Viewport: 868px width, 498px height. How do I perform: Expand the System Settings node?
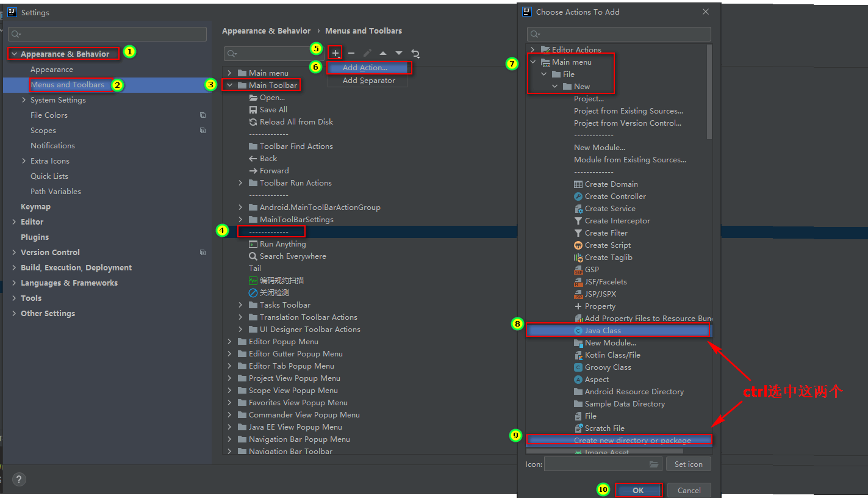click(x=24, y=99)
